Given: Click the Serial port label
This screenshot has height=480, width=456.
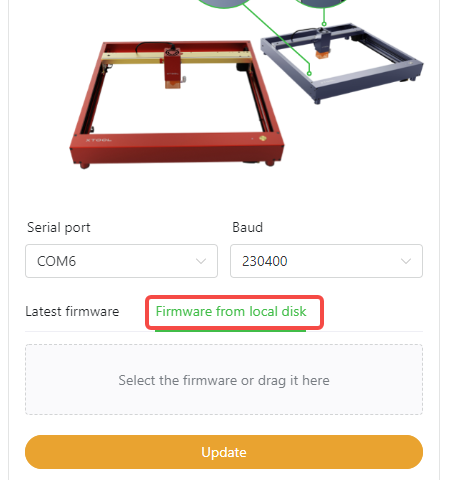Looking at the screenshot, I should [x=59, y=228].
